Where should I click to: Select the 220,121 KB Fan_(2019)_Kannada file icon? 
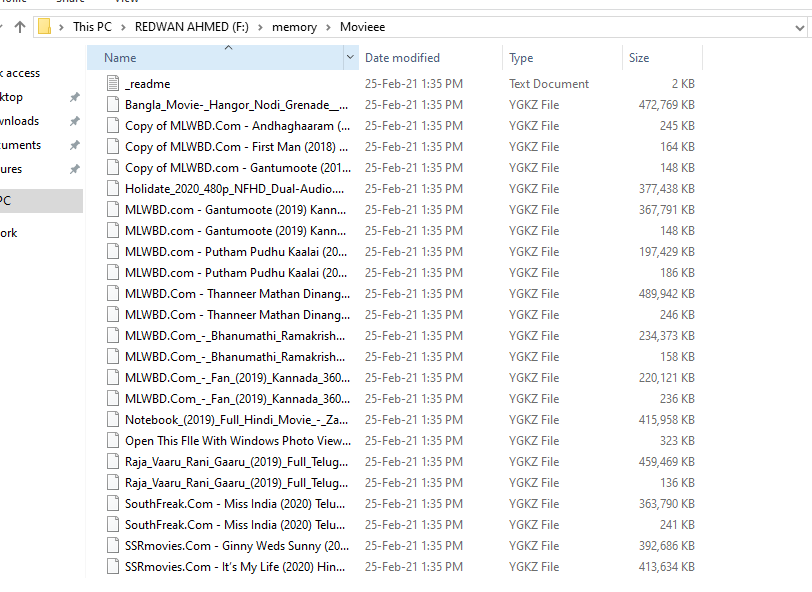[x=113, y=378]
